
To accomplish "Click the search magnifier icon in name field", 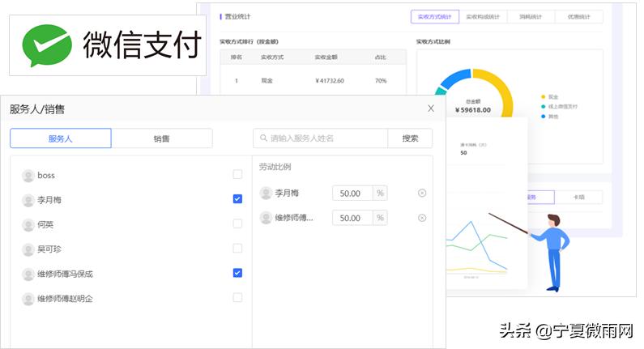I will coord(264,138).
